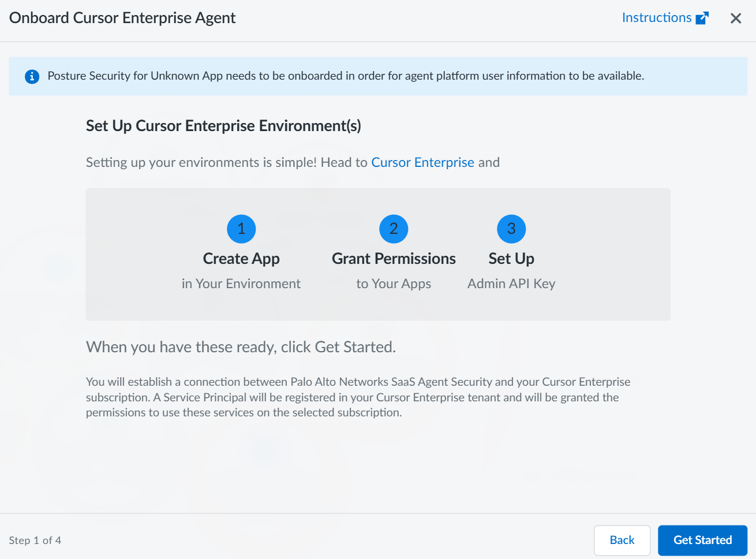Open the Instructions link
Screen dimensions: 756x559
656,18
